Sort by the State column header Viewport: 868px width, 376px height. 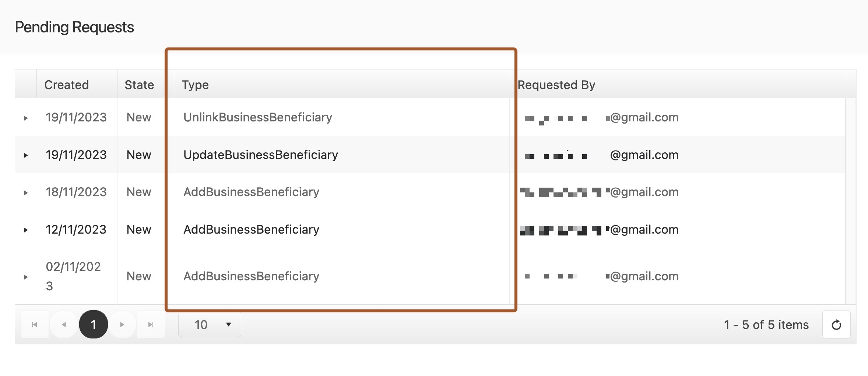(x=139, y=85)
